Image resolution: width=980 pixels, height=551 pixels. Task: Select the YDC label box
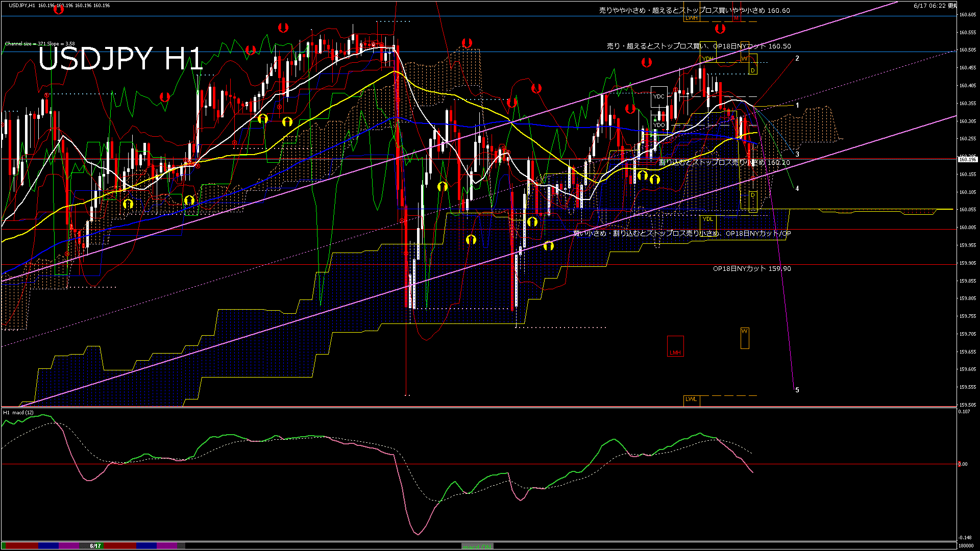(659, 96)
